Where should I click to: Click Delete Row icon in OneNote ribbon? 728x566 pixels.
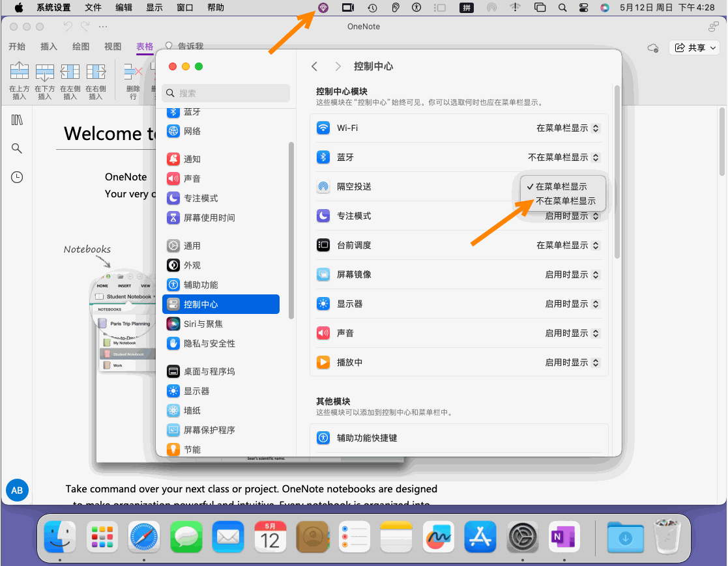click(133, 72)
